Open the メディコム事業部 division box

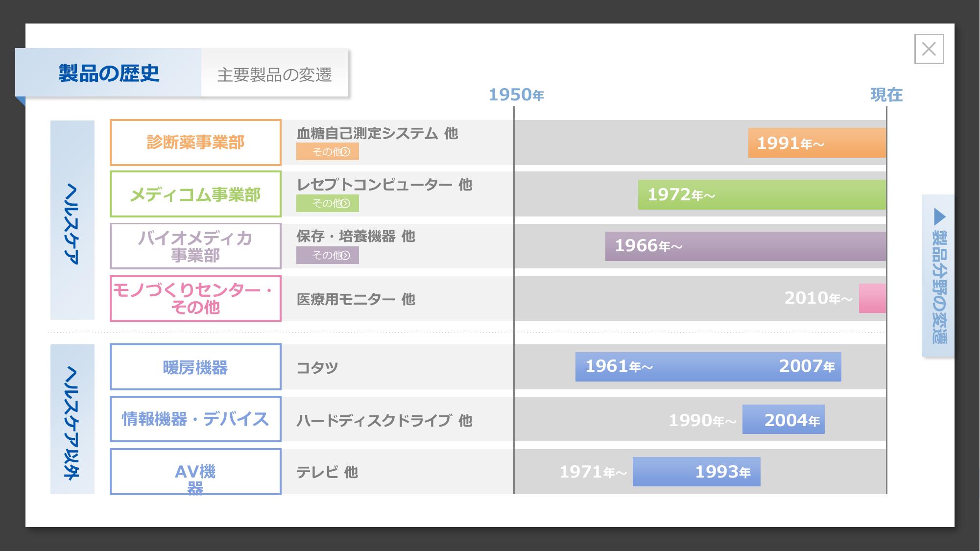pos(195,194)
